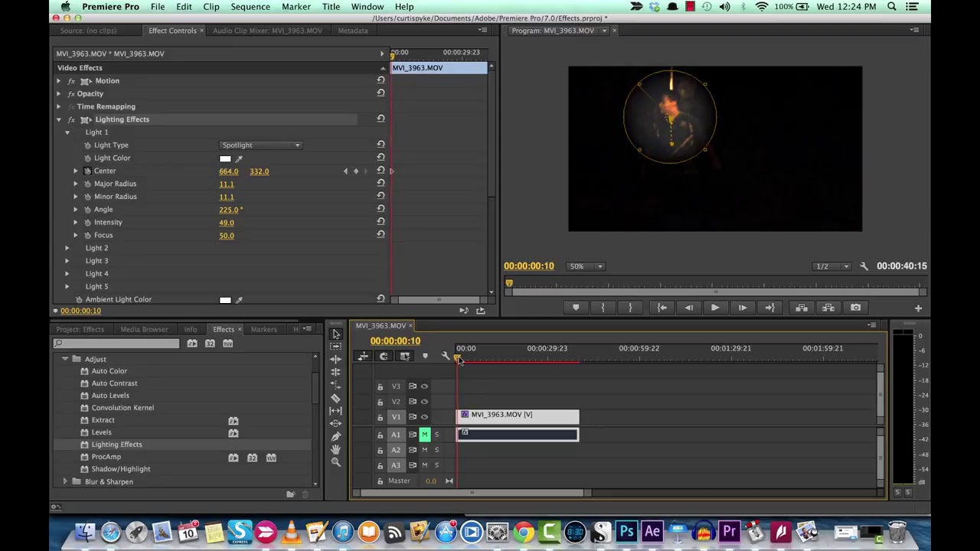Open the Markers panel tab
Screen dimensions: 980x551
point(263,330)
